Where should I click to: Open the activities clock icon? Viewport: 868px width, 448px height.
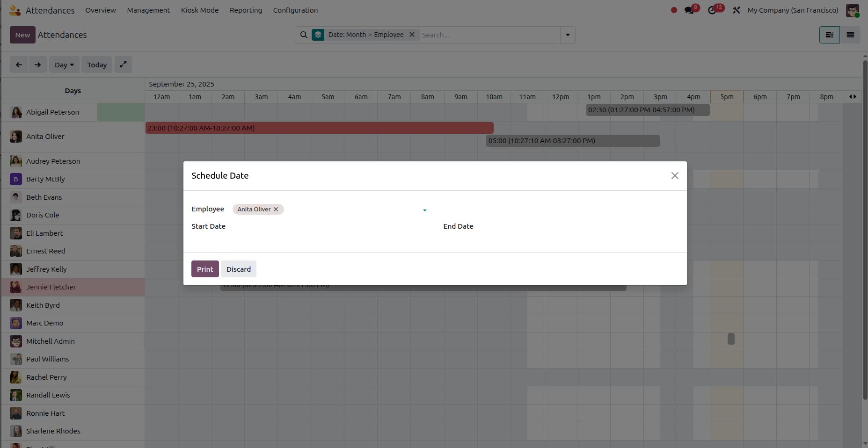[x=712, y=10]
